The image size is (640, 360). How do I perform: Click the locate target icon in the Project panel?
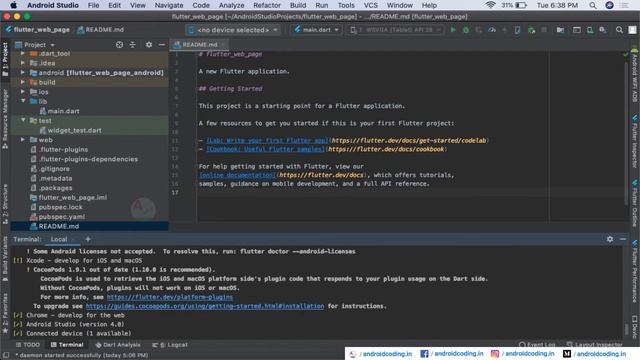(x=119, y=44)
